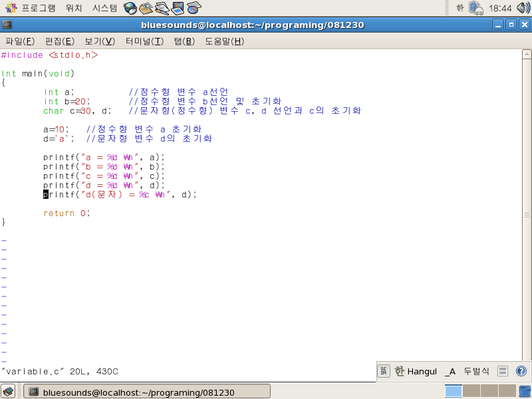Click the 18:44 clock

(x=500, y=8)
